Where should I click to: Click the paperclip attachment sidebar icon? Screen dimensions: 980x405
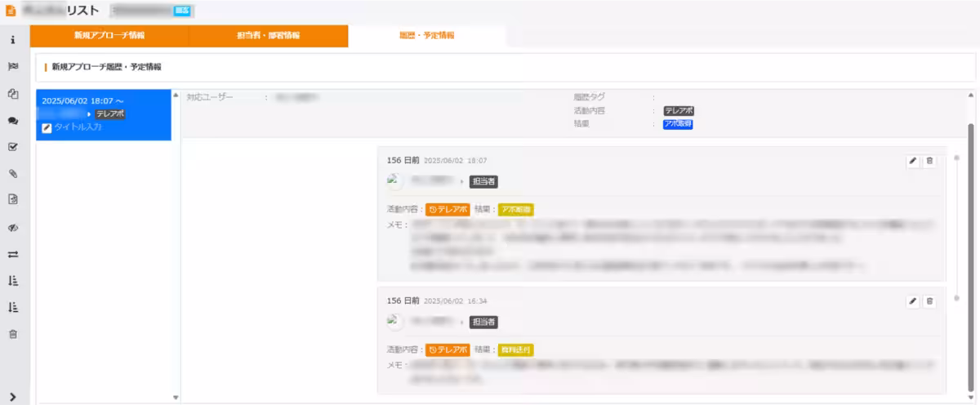tap(12, 174)
